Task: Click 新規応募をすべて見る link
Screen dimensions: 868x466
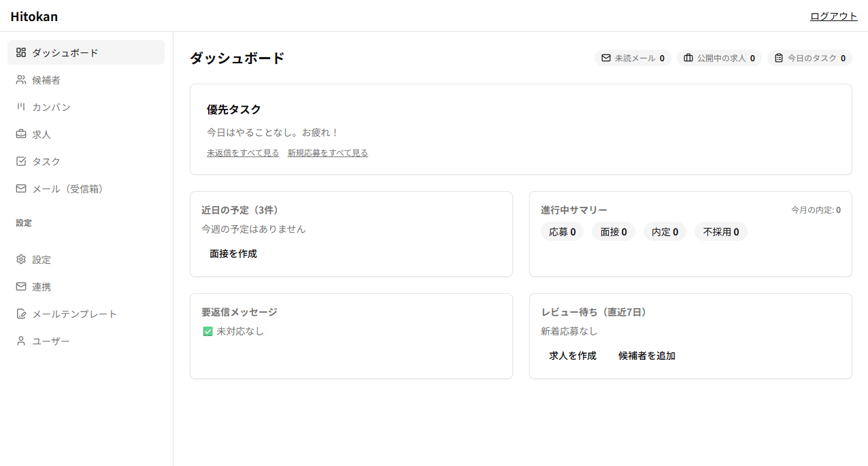Action: (x=327, y=153)
